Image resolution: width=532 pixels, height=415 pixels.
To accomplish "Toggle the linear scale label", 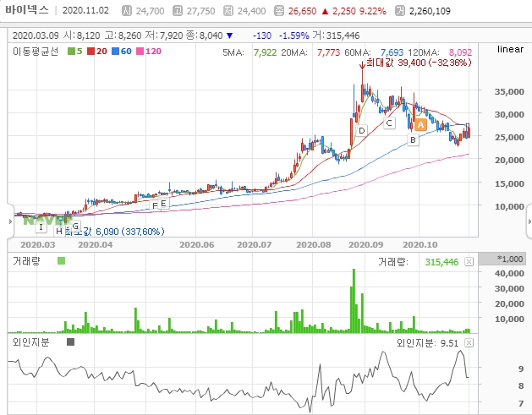I will pos(510,50).
